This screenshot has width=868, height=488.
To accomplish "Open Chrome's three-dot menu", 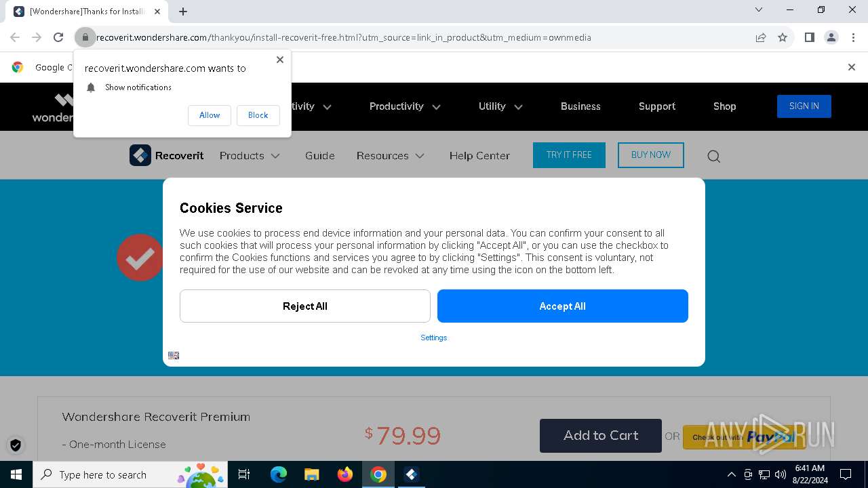I will pyautogui.click(x=853, y=37).
